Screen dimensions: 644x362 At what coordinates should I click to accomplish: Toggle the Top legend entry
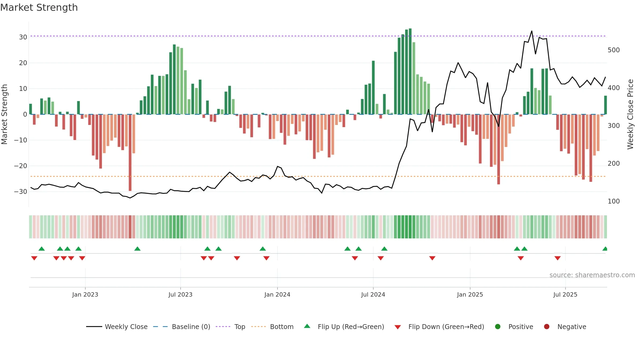click(x=230, y=327)
